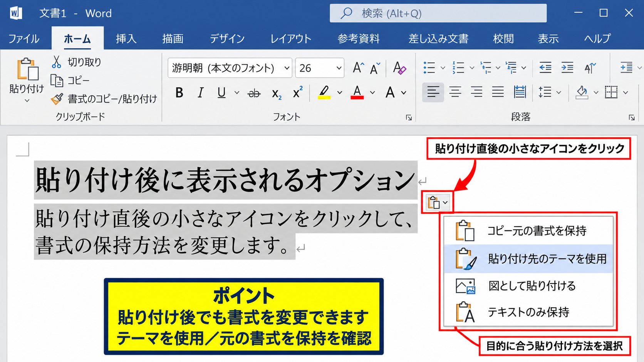Shrink font size with the smaller A icon
This screenshot has width=644, height=362.
(x=375, y=68)
